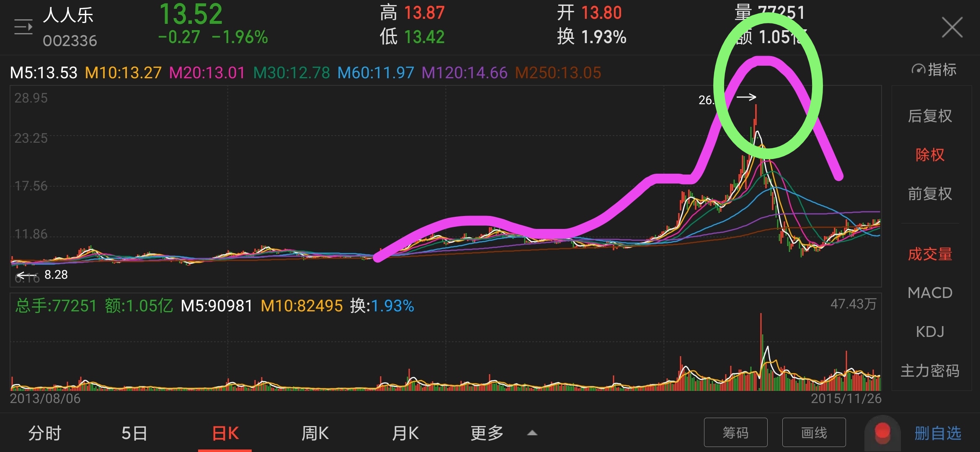Switch sub-chart to MACD
Screen dimensions: 980x452
tap(930, 293)
